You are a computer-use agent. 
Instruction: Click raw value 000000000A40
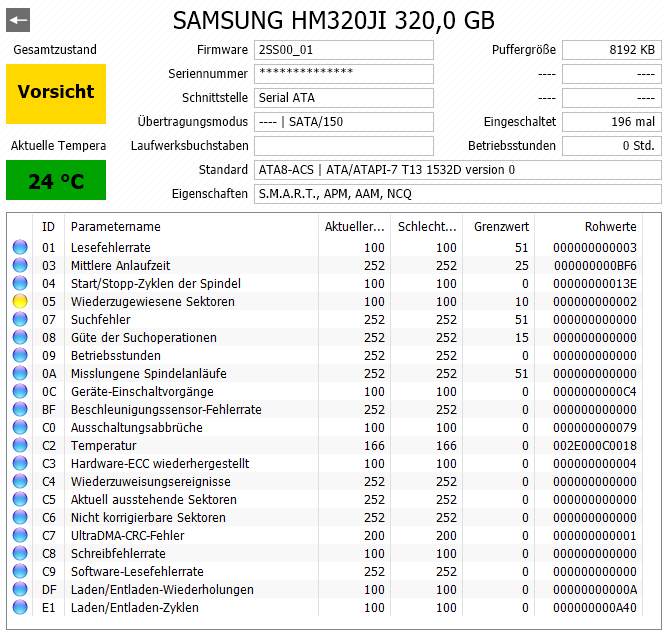[x=595, y=608]
